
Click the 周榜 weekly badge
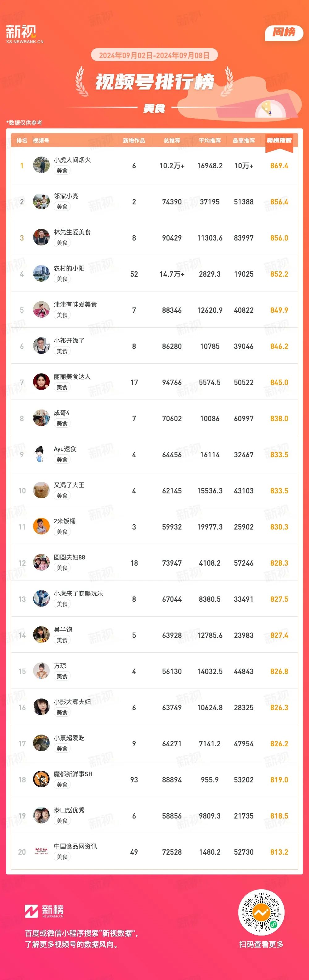[x=284, y=33]
